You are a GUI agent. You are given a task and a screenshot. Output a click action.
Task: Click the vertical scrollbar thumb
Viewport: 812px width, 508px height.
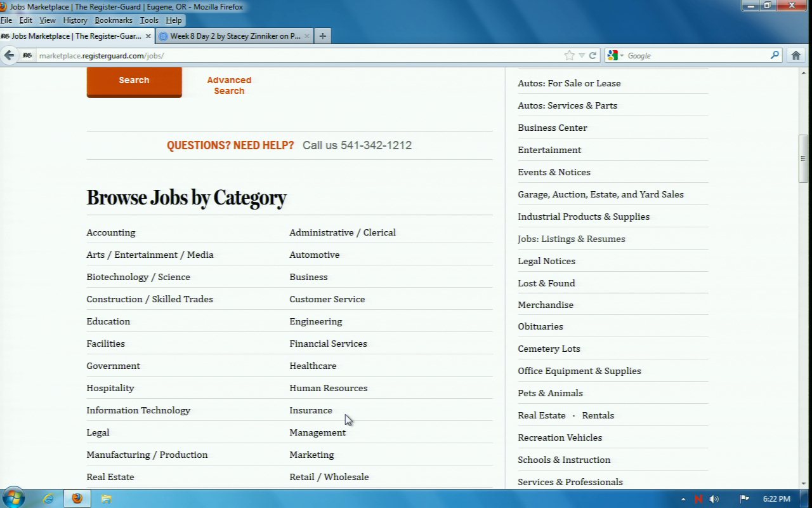click(802, 158)
